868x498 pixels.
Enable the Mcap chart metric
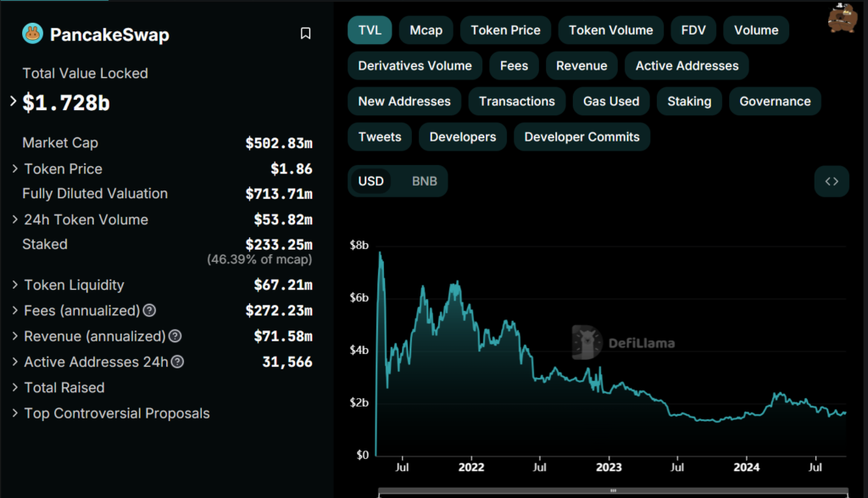click(426, 30)
